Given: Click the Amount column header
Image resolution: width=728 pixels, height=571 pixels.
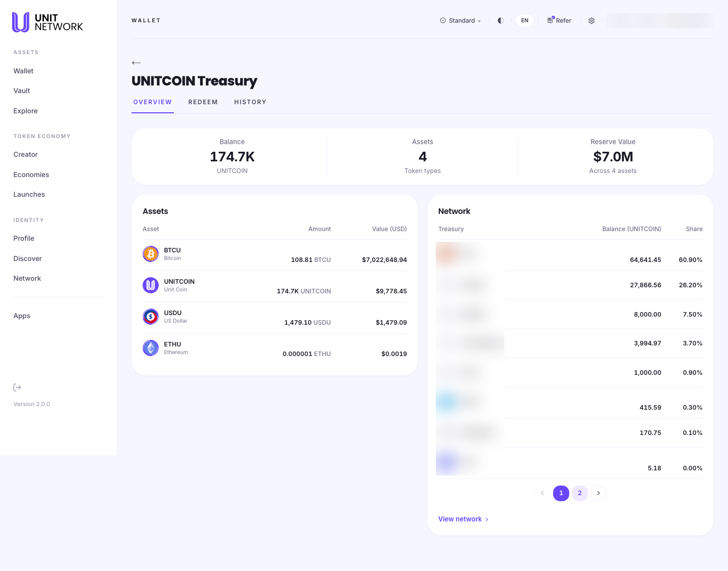Looking at the screenshot, I should pyautogui.click(x=320, y=229).
